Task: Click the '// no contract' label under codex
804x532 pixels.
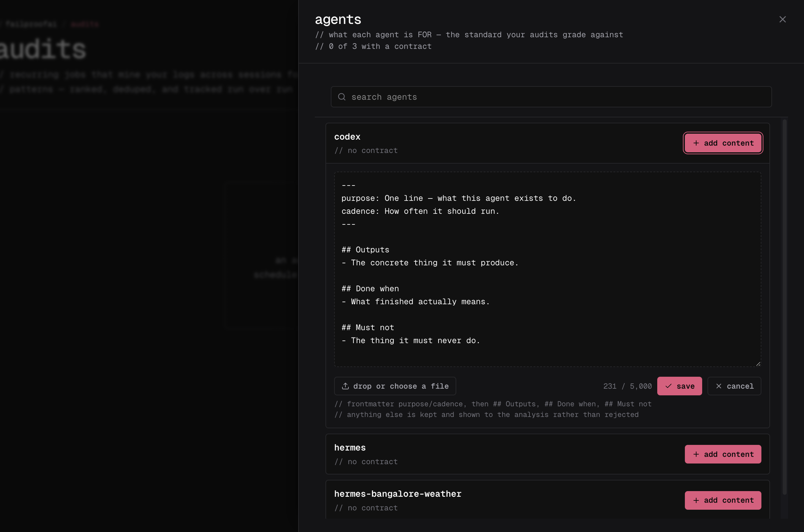Action: point(366,150)
